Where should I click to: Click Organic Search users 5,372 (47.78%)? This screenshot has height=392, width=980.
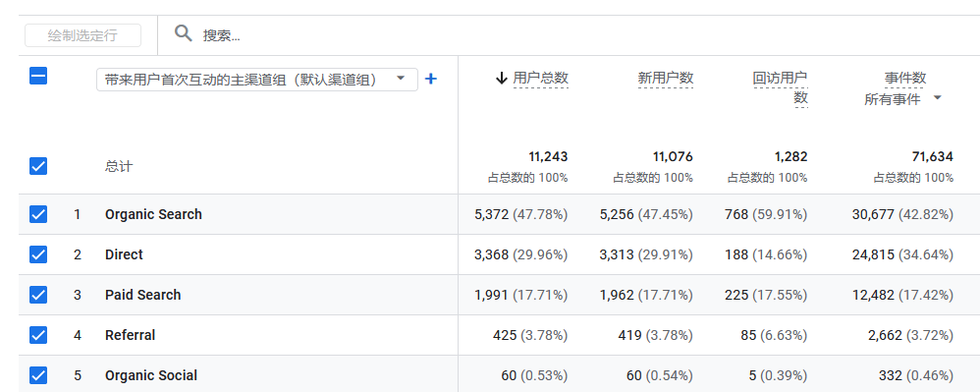[521, 214]
